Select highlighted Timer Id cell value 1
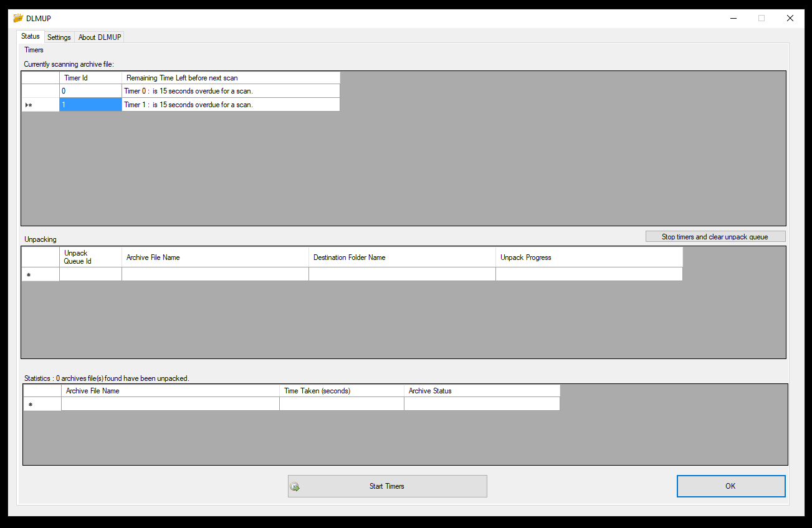 click(90, 105)
